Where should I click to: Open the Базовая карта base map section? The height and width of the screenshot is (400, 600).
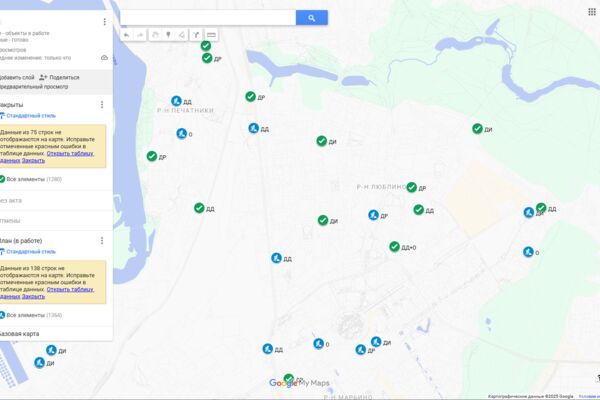point(19,334)
